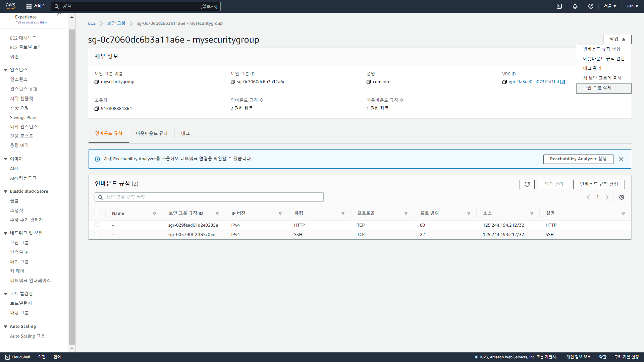Viewport: 644px width, 362px height.
Task: Collapse the Elastic Block Store section
Action: click(x=5, y=192)
